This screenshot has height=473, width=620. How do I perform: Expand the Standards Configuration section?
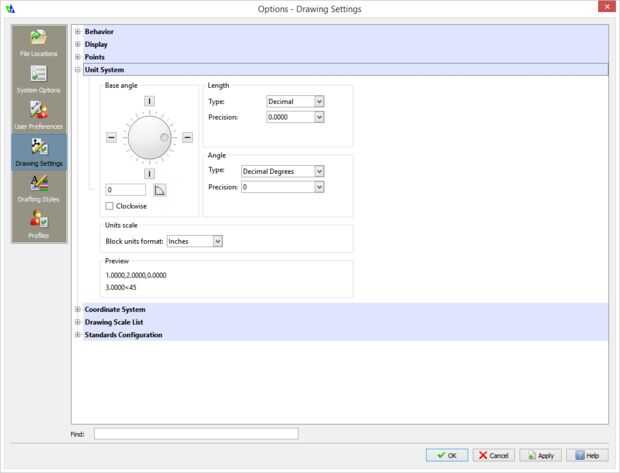click(78, 335)
